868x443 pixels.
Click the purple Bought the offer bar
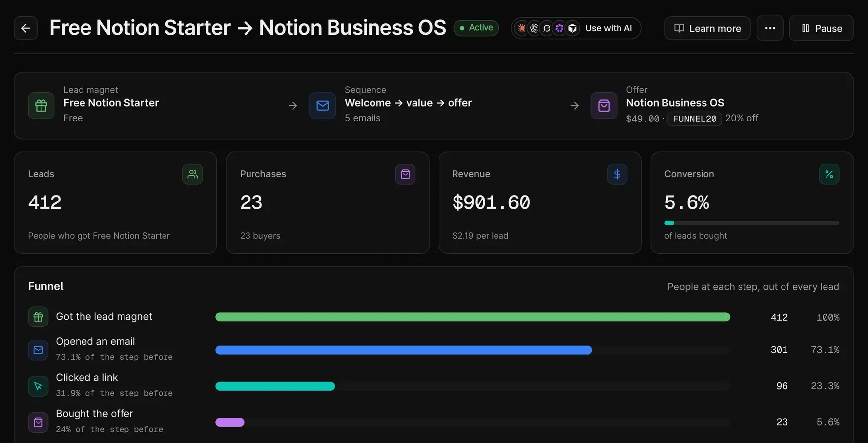pyautogui.click(x=230, y=422)
